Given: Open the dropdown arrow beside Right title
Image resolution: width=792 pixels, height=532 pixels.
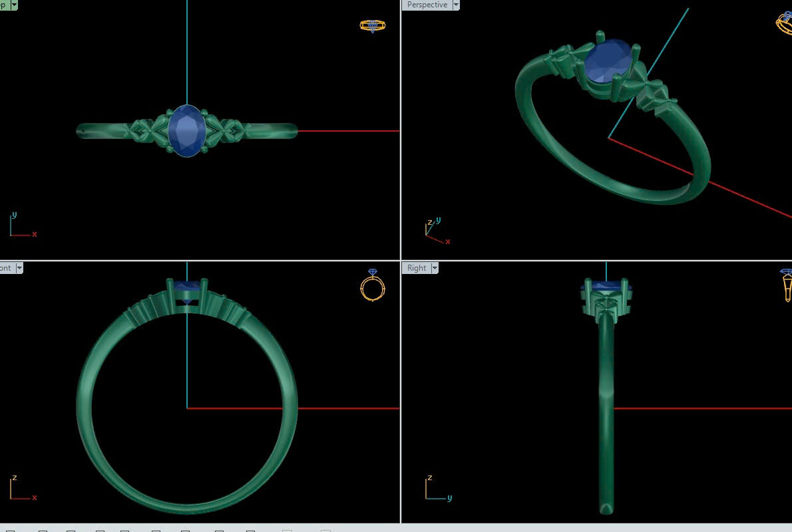Looking at the screenshot, I should 435,268.
